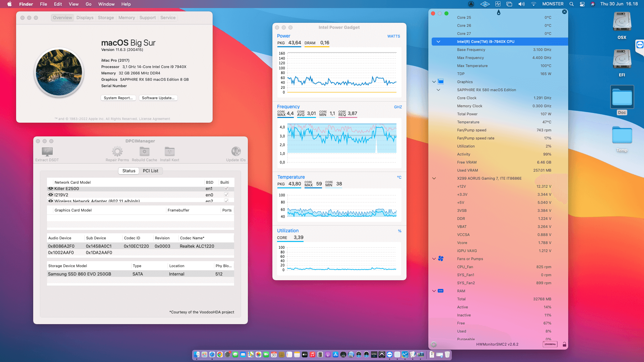Collapse the Intel i9-7940X CPU section
This screenshot has height=362, width=644.
(438, 42)
